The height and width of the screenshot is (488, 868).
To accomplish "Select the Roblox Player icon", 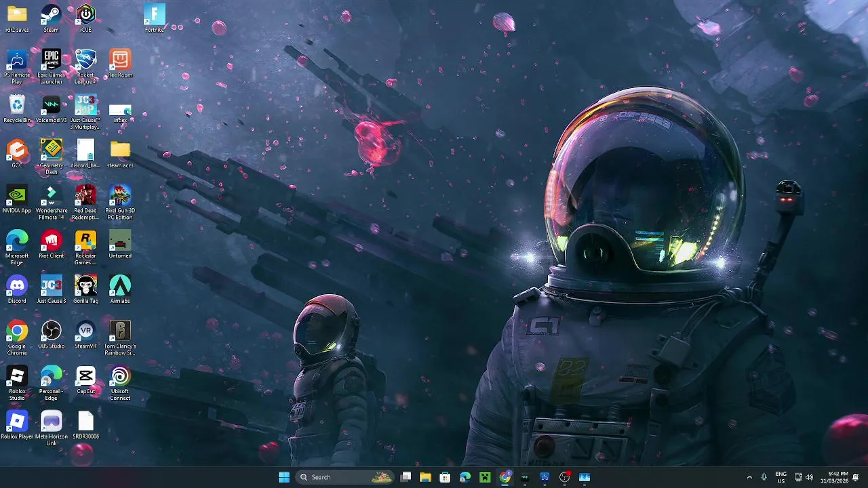I will pos(17,425).
